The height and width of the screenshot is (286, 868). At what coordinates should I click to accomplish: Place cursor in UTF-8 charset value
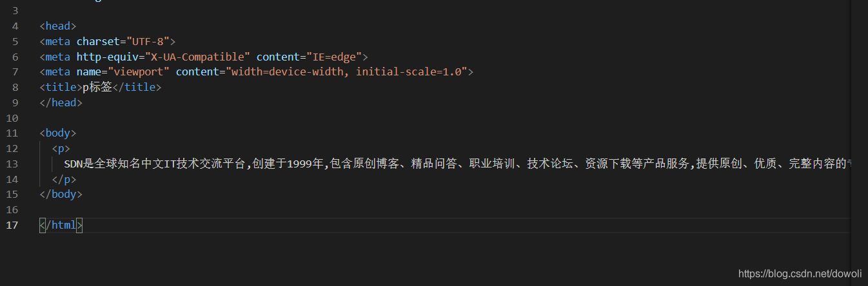point(148,41)
